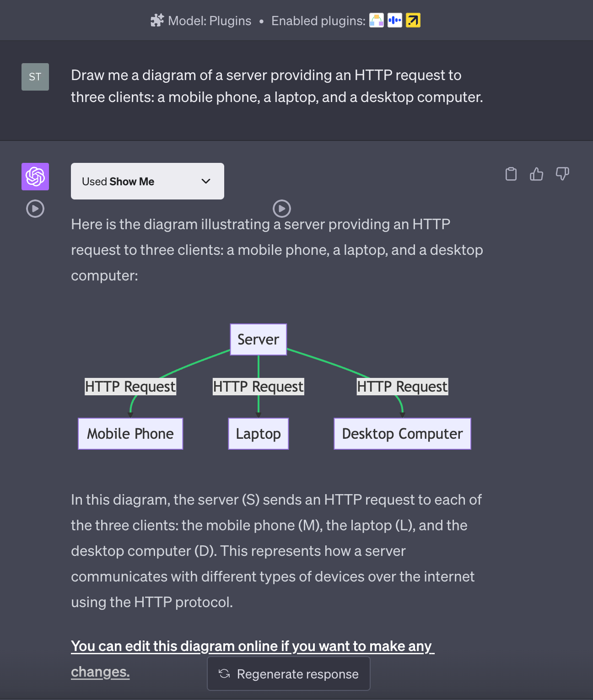Screen dimensions: 593x700
Task: Click the purple ChatGPT avatar icon
Action: [35, 177]
